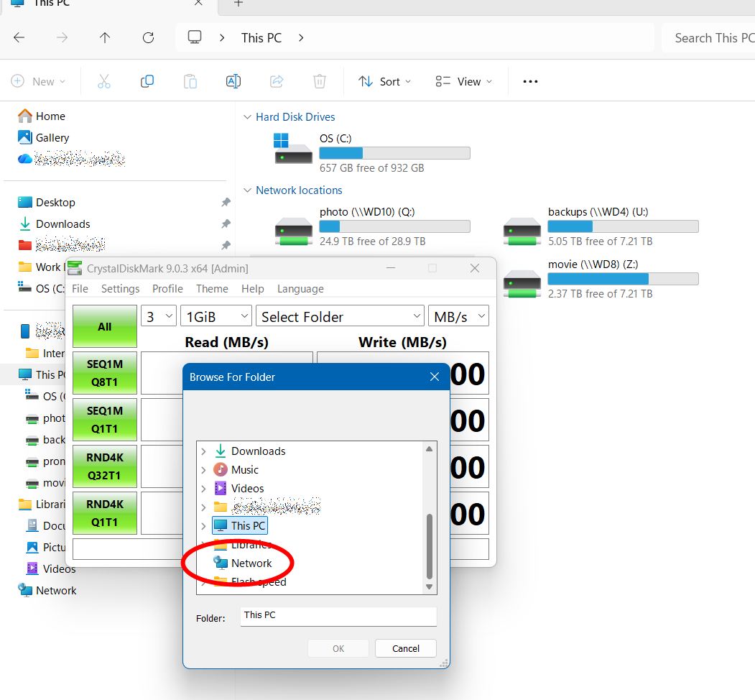Expand the Downloads node in folder tree

[x=204, y=451]
